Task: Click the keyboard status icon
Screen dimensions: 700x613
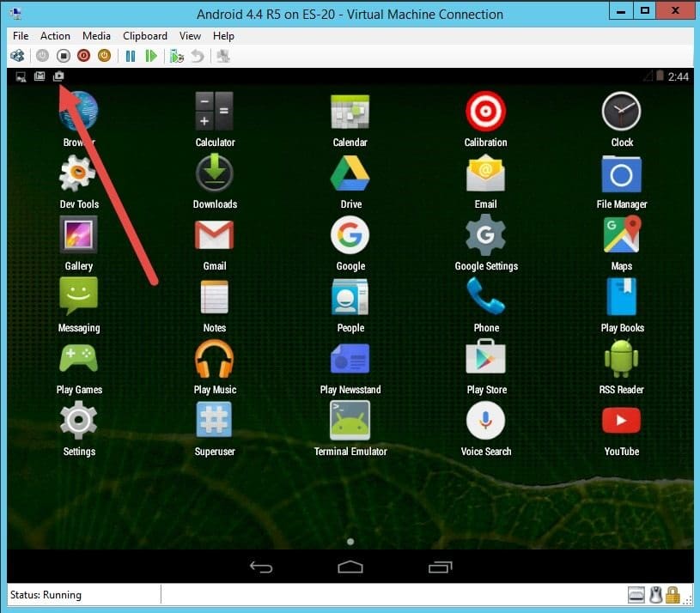Action: [x=636, y=595]
